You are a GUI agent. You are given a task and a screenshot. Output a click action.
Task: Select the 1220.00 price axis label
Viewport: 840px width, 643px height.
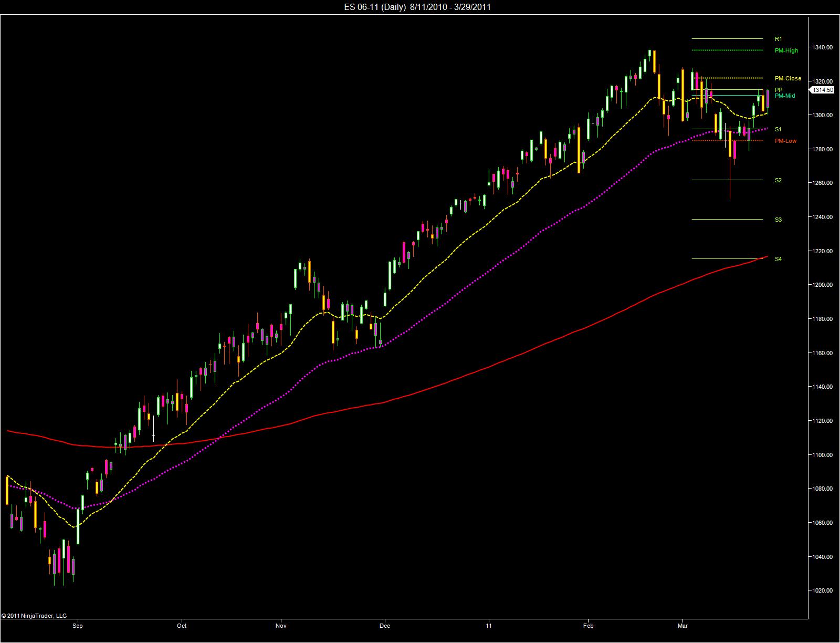[x=823, y=251]
